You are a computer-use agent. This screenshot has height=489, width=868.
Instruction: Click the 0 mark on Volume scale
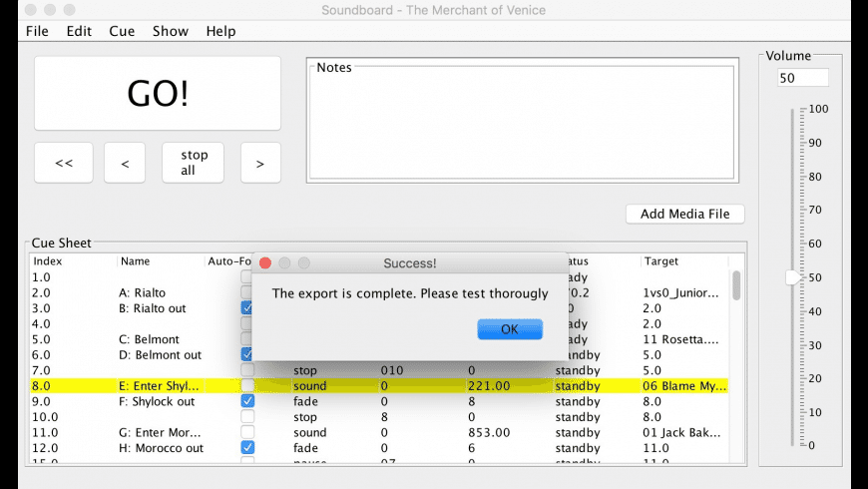click(811, 446)
